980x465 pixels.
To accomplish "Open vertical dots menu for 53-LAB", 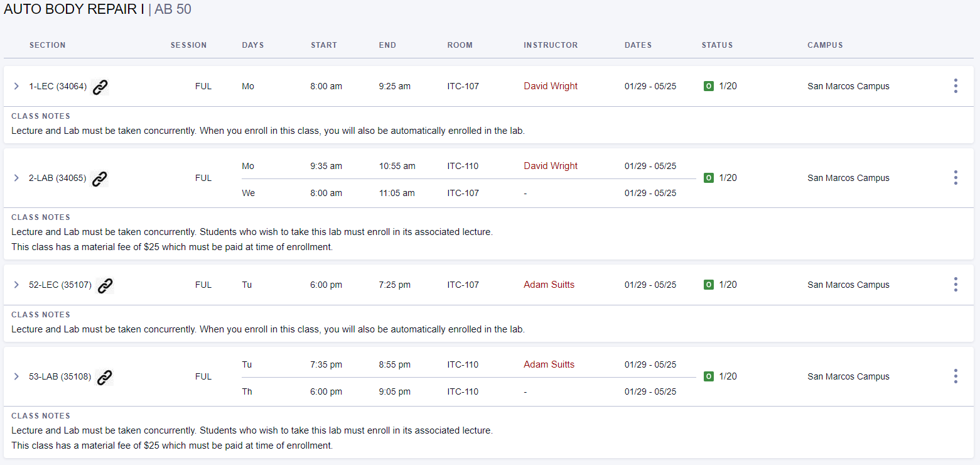I will [x=955, y=376].
